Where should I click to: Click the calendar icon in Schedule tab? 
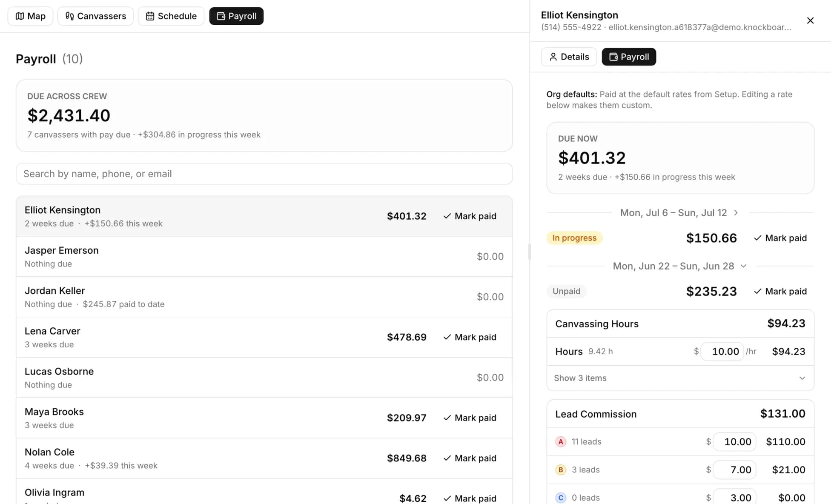pyautogui.click(x=150, y=16)
